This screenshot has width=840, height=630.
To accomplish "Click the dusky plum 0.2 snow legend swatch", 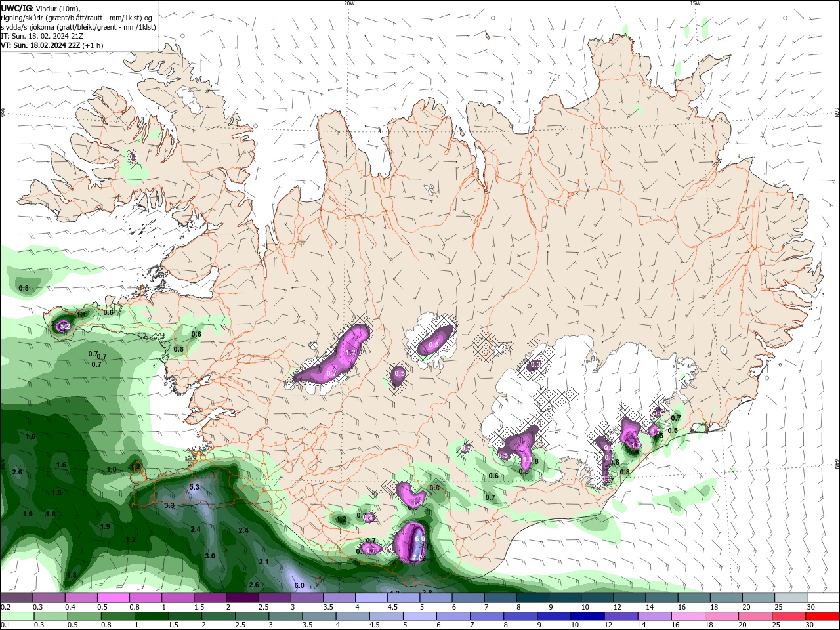I will coord(16,598).
